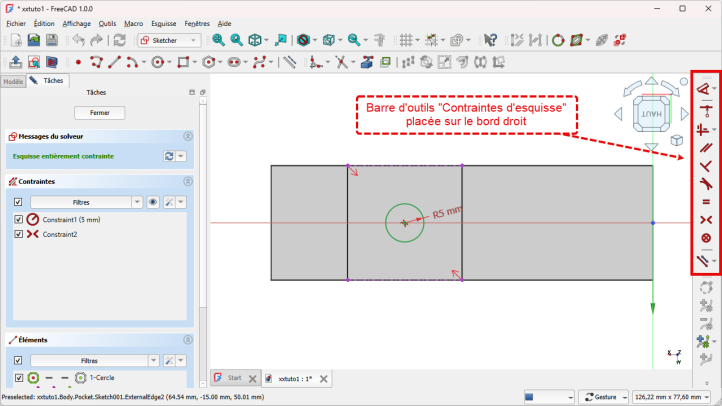Click the Leave sketch icon
The width and height of the screenshot is (722, 406).
click(15, 62)
